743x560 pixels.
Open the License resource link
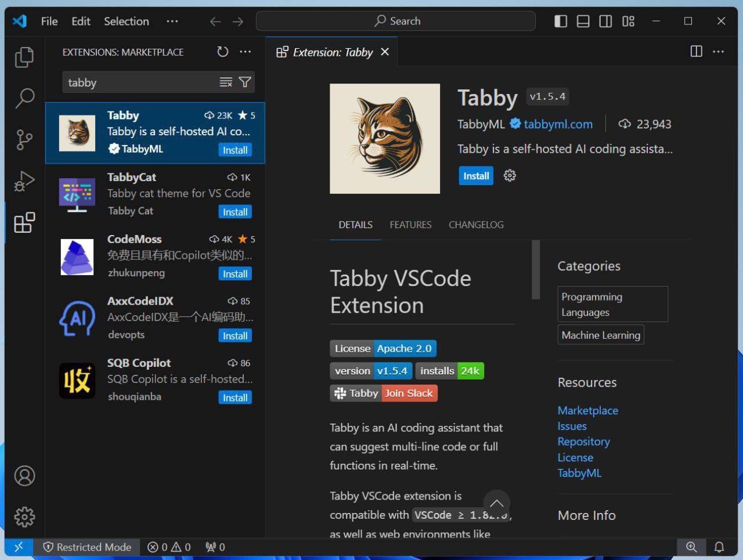575,457
